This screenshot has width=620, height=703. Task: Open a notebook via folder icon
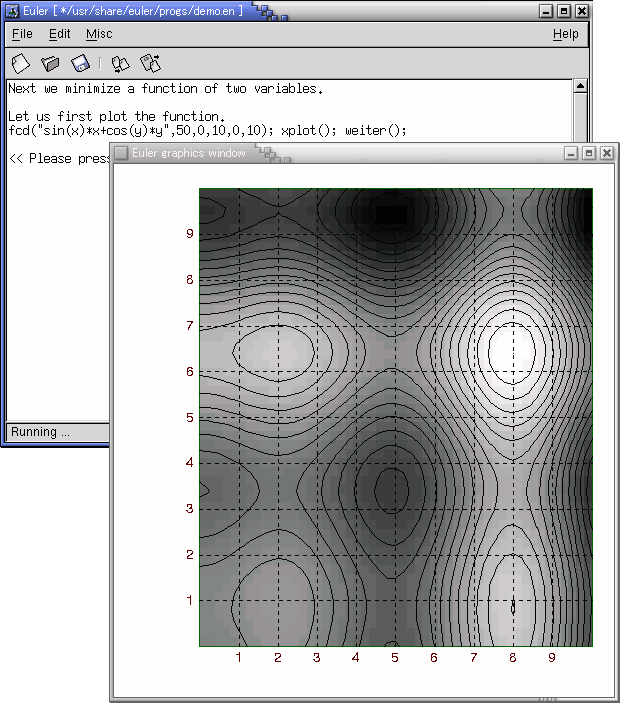50,64
